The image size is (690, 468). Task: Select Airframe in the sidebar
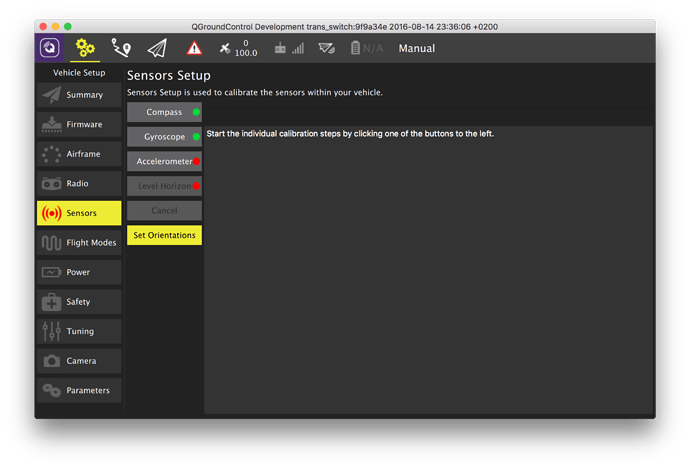pyautogui.click(x=79, y=154)
